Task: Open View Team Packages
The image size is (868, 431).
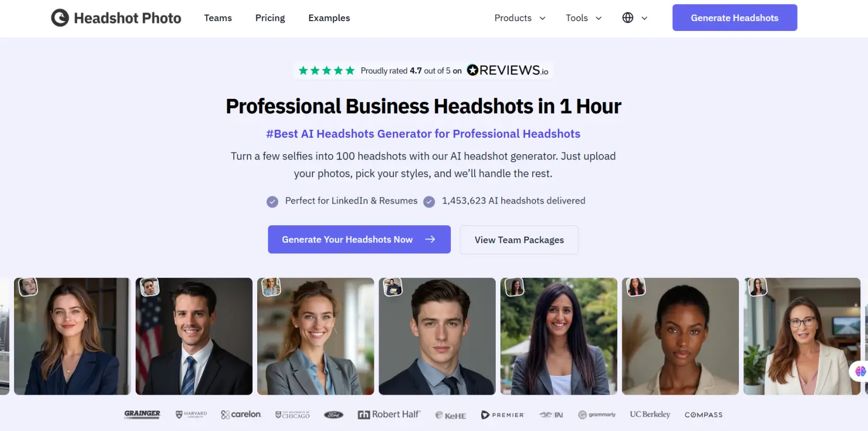Action: tap(519, 240)
